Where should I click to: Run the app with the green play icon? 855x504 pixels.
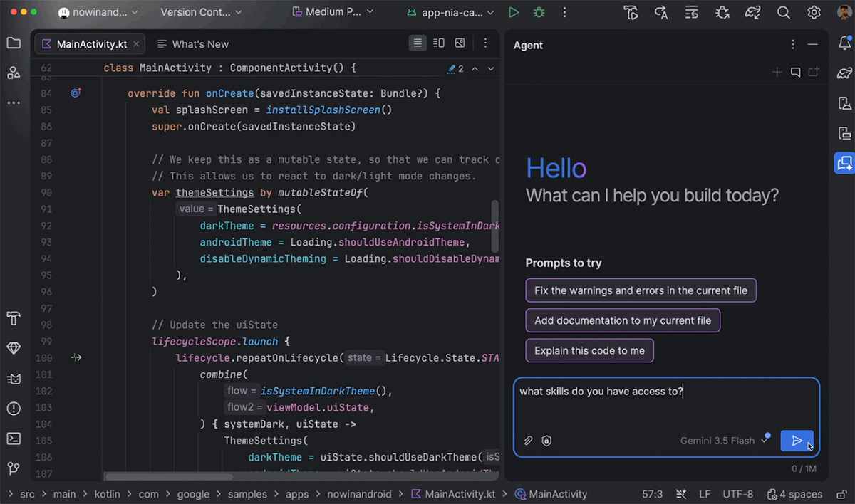pyautogui.click(x=513, y=12)
